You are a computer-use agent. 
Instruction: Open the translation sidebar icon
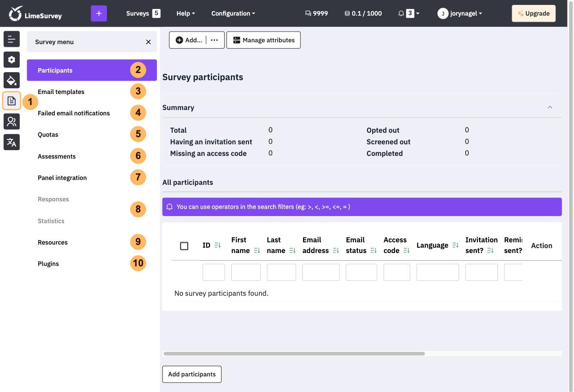point(12,142)
